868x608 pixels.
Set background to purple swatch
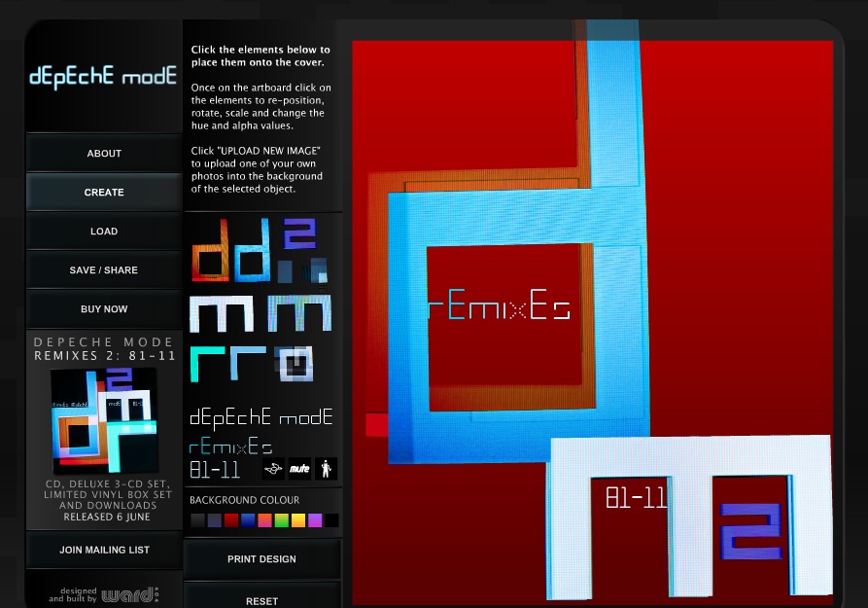pos(315,519)
